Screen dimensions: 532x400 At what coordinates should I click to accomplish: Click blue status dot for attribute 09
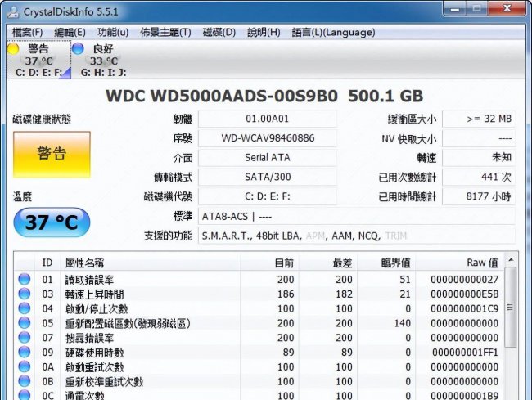pyautogui.click(x=24, y=353)
